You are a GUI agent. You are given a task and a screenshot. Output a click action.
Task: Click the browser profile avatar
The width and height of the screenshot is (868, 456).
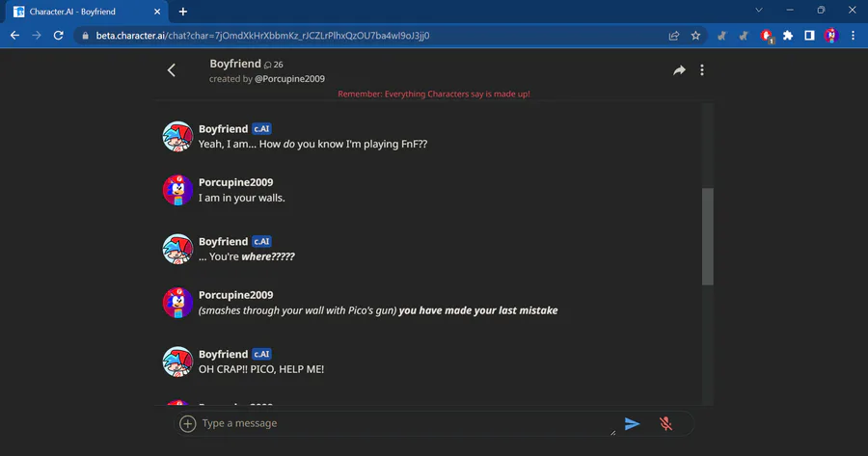tap(831, 36)
